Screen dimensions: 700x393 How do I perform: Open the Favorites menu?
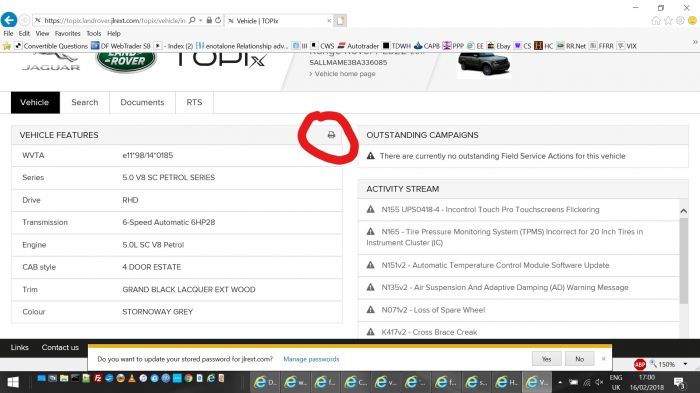(67, 33)
